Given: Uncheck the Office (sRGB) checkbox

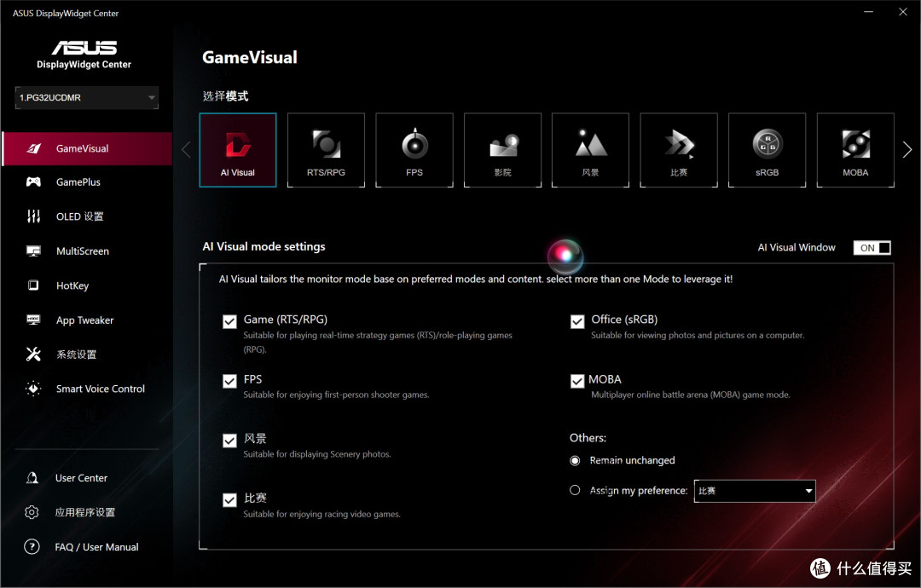Looking at the screenshot, I should (577, 321).
